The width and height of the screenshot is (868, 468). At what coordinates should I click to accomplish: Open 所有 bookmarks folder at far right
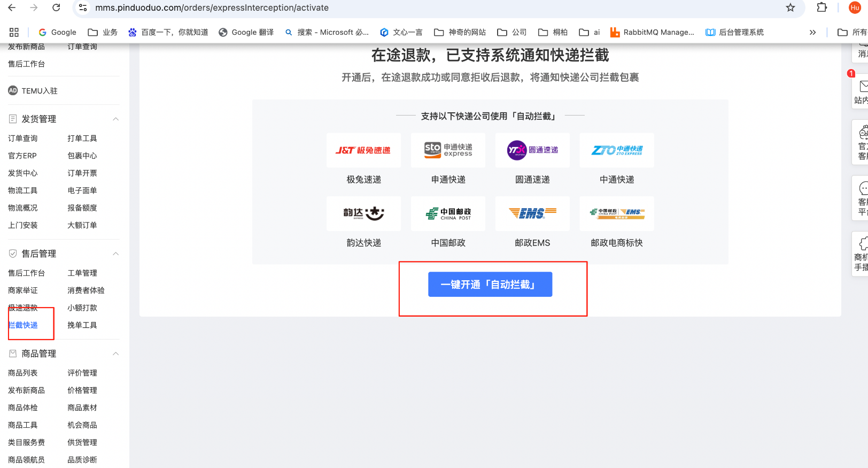tap(852, 32)
